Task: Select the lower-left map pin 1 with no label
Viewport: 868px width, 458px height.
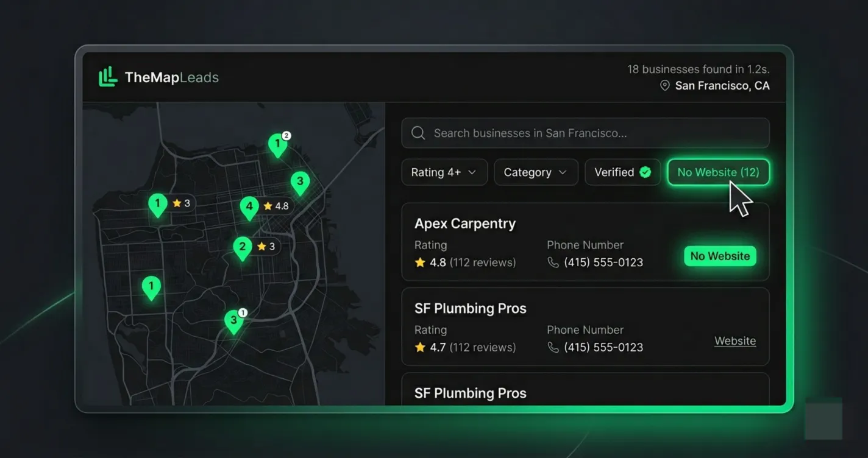Action: pos(151,287)
